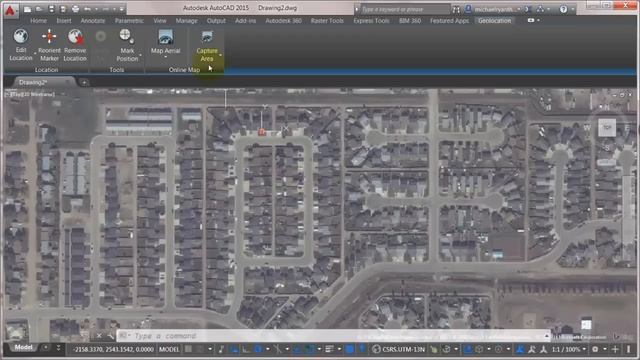640x360 pixels.
Task: Open the Raster Tools ribbon tab
Action: click(327, 20)
